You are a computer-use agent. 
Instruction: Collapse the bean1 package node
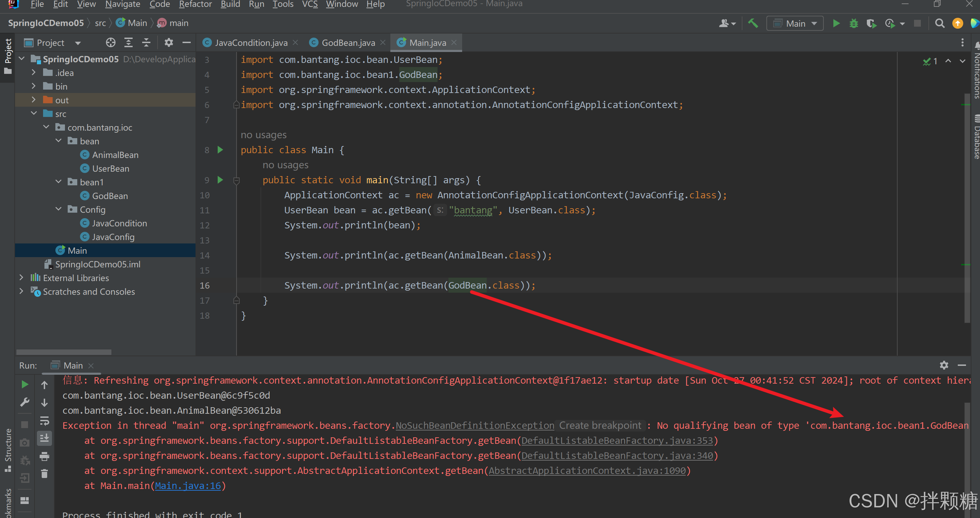point(58,182)
